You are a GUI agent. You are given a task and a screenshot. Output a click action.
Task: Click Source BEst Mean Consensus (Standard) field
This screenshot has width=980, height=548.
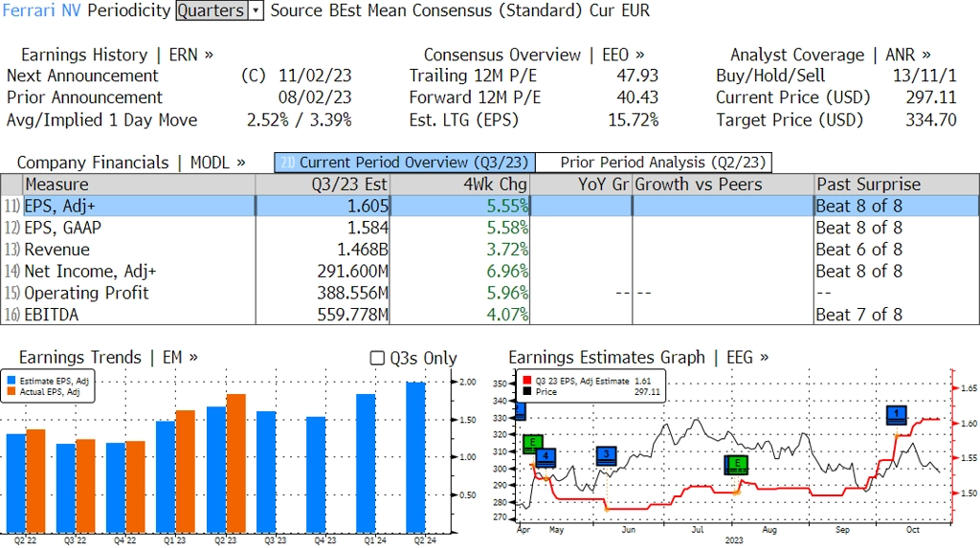pyautogui.click(x=428, y=11)
